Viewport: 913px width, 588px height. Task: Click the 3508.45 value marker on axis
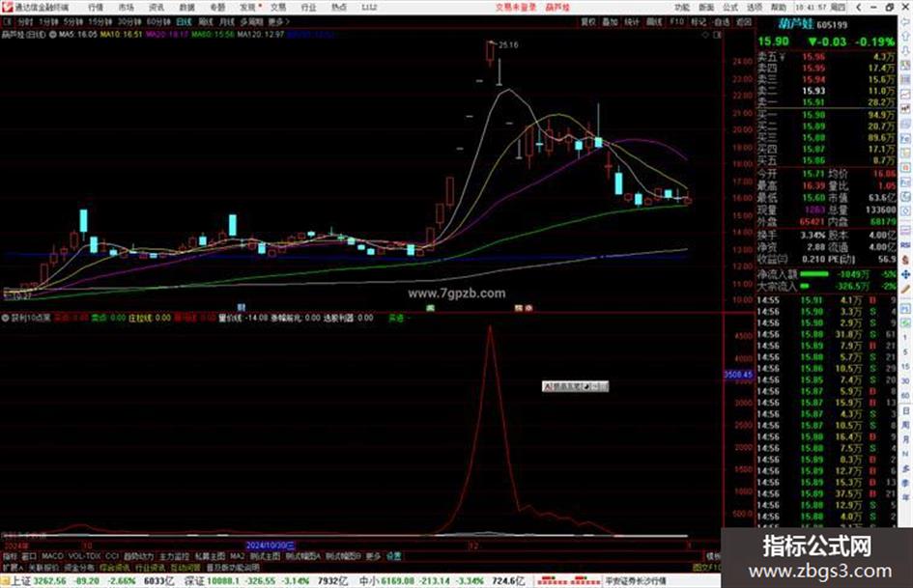point(738,375)
